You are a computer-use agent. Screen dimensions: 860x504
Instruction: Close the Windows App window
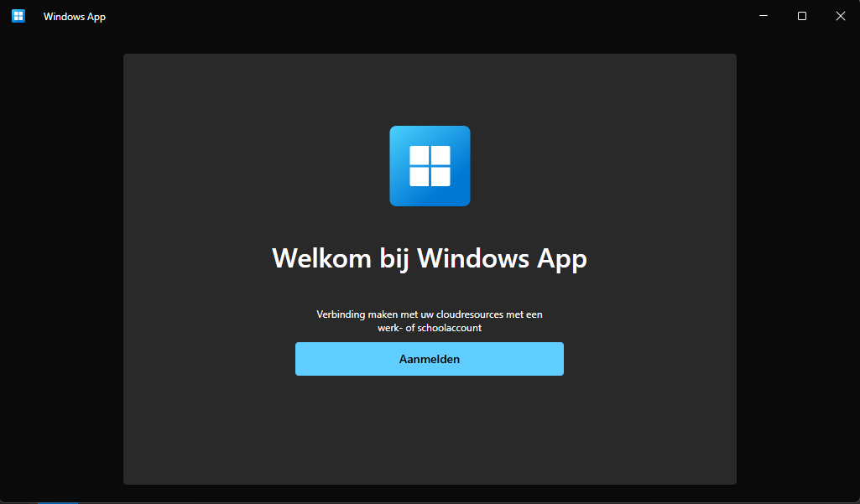coord(840,16)
